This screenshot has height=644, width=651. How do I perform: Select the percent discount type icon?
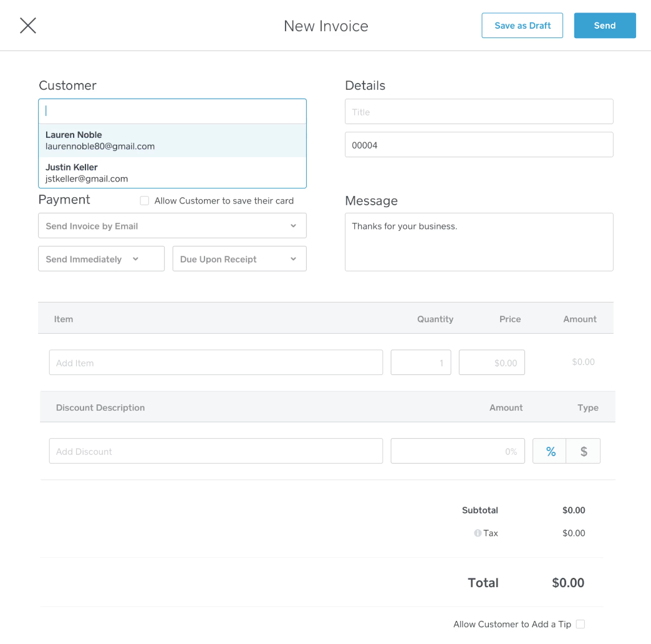coord(549,451)
